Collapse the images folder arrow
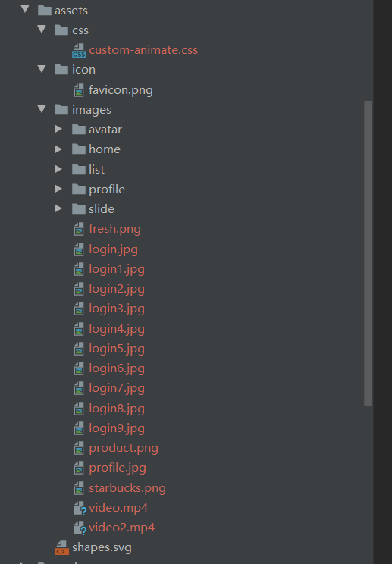 click(42, 108)
